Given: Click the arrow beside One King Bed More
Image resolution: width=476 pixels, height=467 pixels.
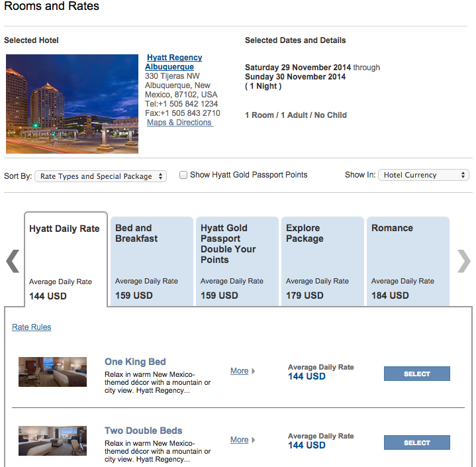Looking at the screenshot, I should tap(253, 371).
